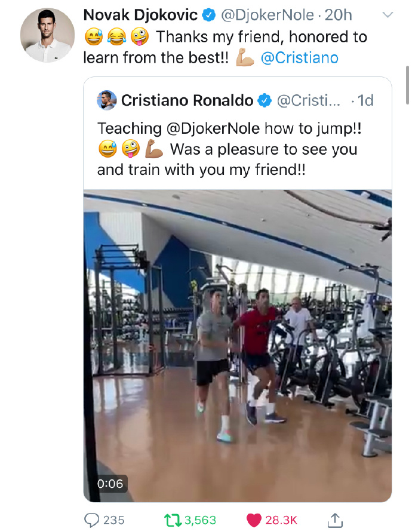This screenshot has width=412, height=532.
Task: Play the gym training video
Action: point(238,346)
